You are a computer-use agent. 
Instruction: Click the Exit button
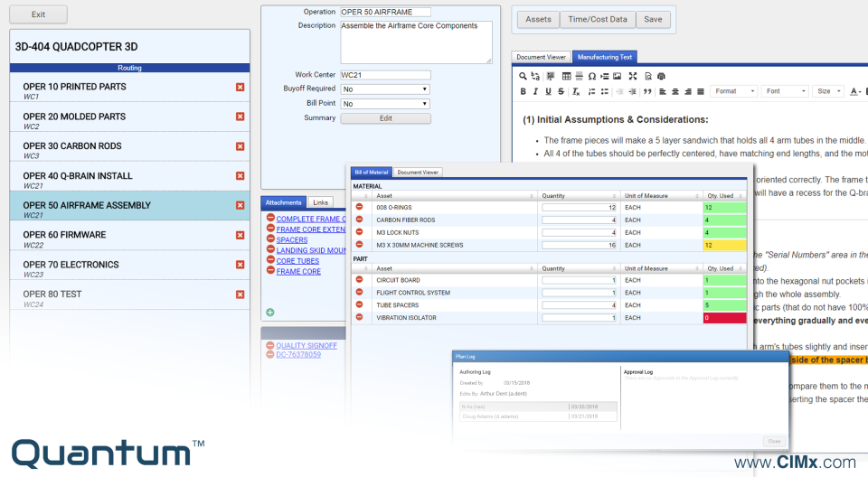coord(38,14)
